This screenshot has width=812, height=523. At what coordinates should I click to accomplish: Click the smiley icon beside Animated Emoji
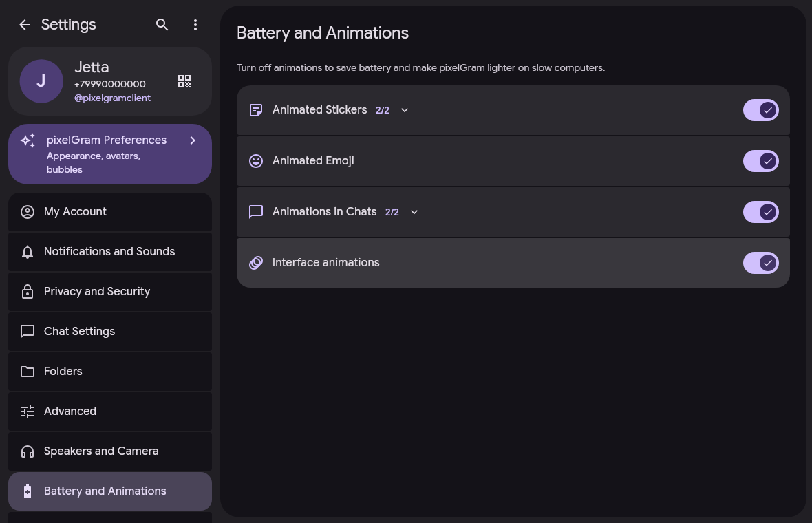pos(256,161)
